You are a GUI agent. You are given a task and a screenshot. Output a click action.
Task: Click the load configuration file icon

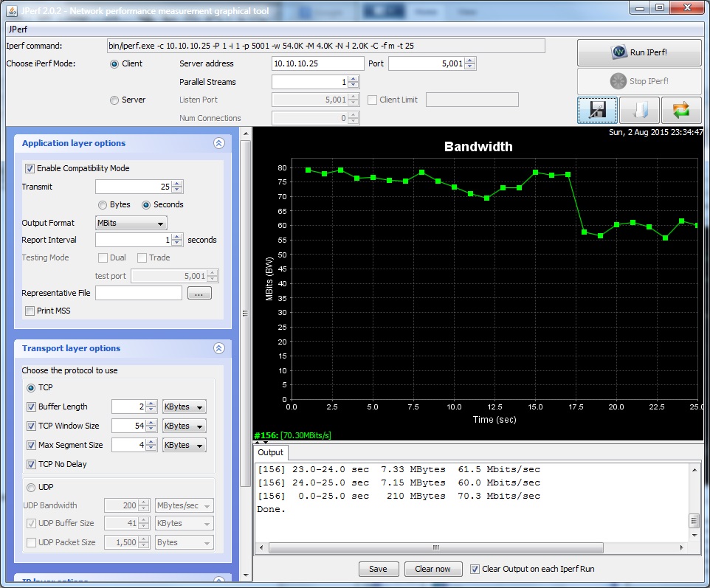639,110
